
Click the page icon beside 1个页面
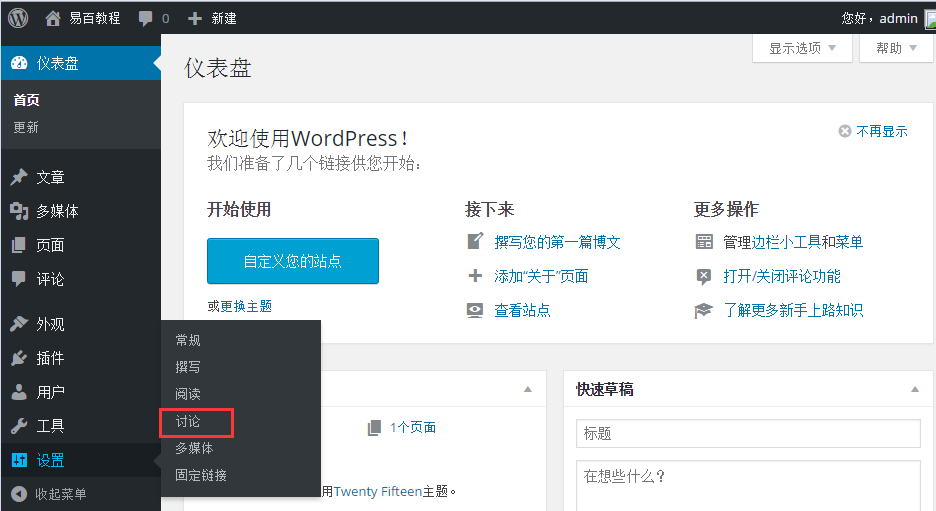tap(374, 427)
